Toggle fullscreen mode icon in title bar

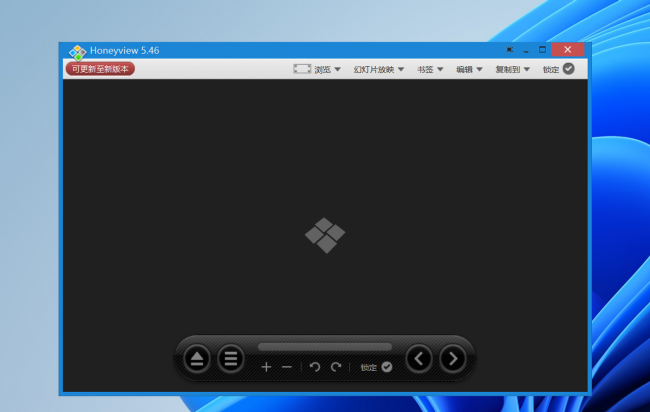[509, 50]
